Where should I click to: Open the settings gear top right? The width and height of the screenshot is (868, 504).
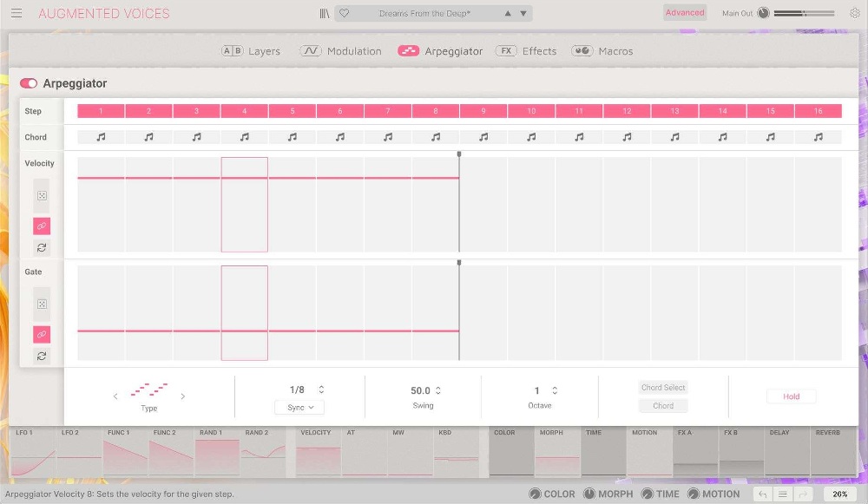coord(855,11)
